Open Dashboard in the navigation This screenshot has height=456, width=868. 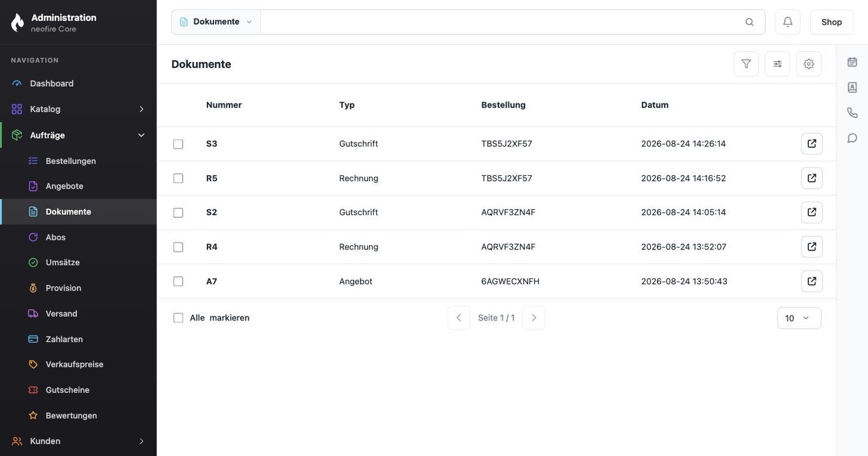78,84
